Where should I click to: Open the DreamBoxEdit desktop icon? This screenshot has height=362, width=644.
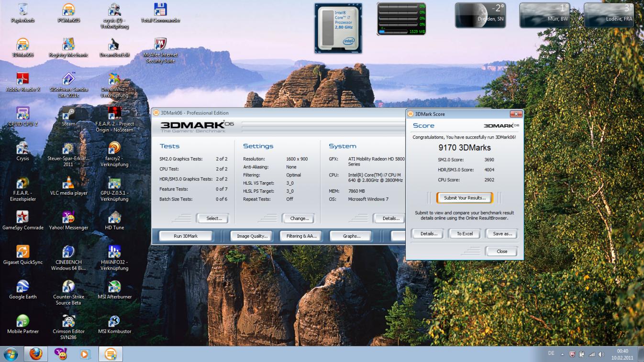[x=114, y=47]
